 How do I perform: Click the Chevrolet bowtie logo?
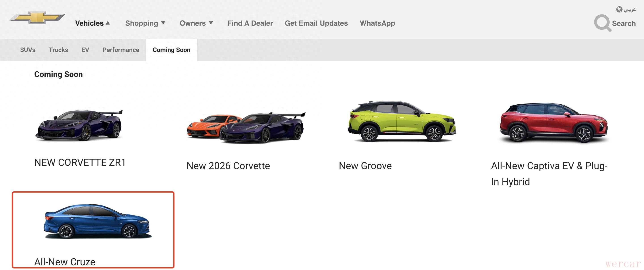pos(37,17)
